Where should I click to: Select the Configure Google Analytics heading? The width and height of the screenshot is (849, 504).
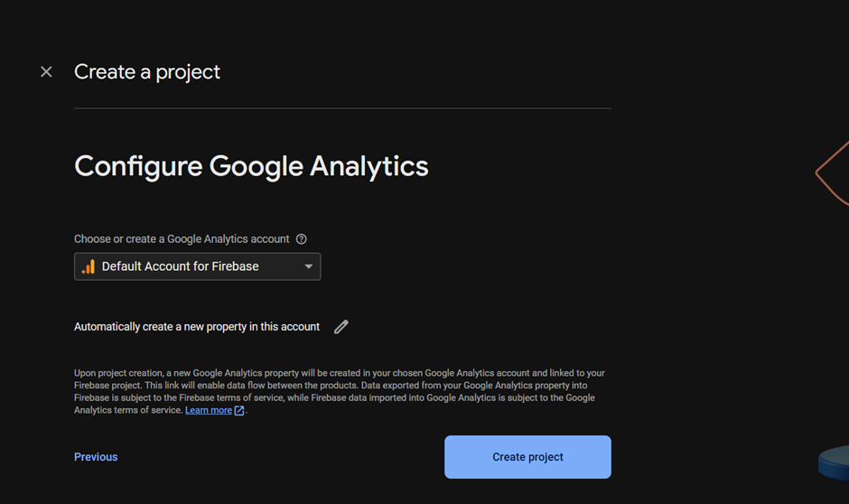pos(251,166)
